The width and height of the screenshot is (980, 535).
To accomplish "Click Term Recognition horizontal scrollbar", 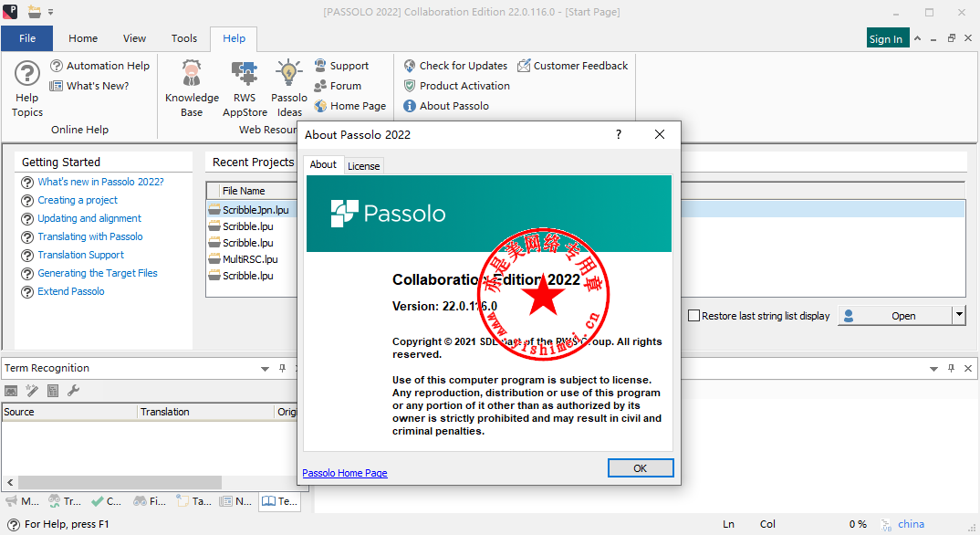I will pos(120,482).
